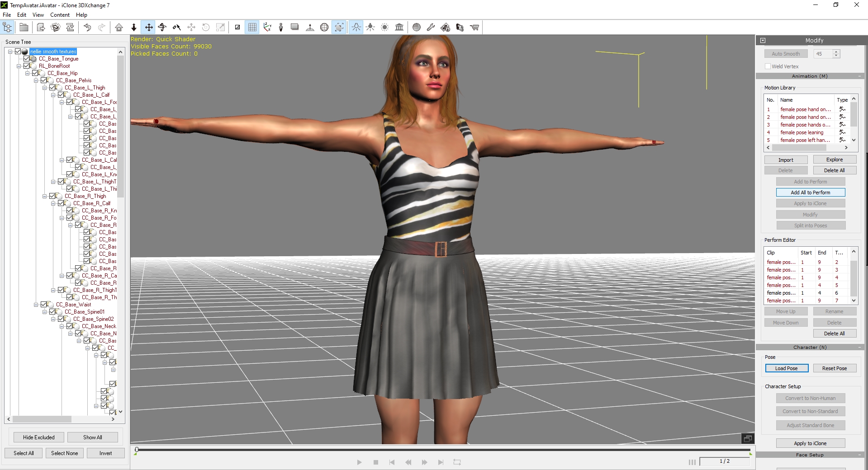Viewport: 868px width, 470px height.
Task: Toggle the first light bulb icon
Action: pyautogui.click(x=356, y=28)
